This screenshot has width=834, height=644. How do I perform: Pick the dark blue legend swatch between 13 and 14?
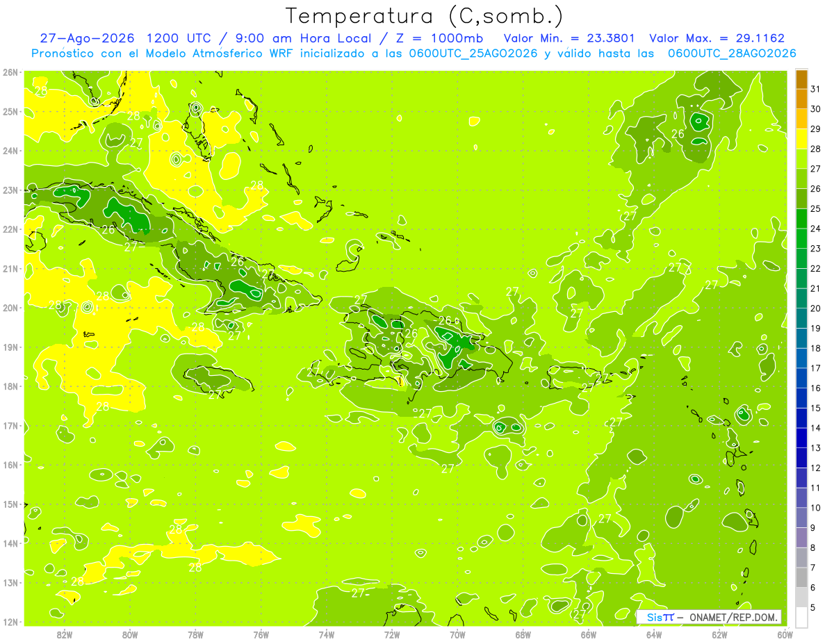[801, 438]
